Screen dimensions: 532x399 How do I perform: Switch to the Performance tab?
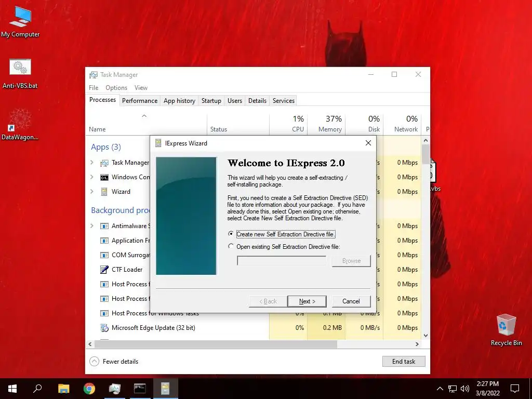click(140, 100)
